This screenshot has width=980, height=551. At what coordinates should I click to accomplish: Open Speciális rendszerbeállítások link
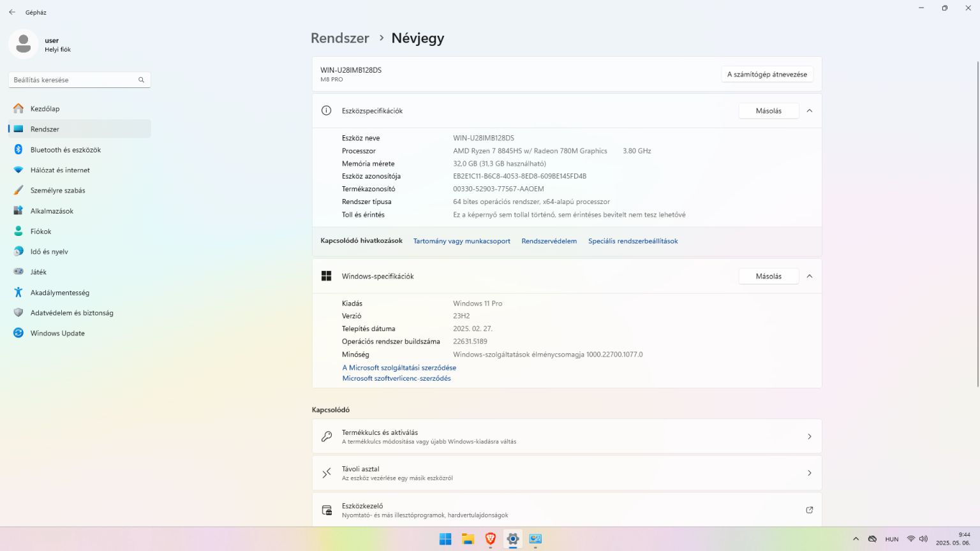633,241
